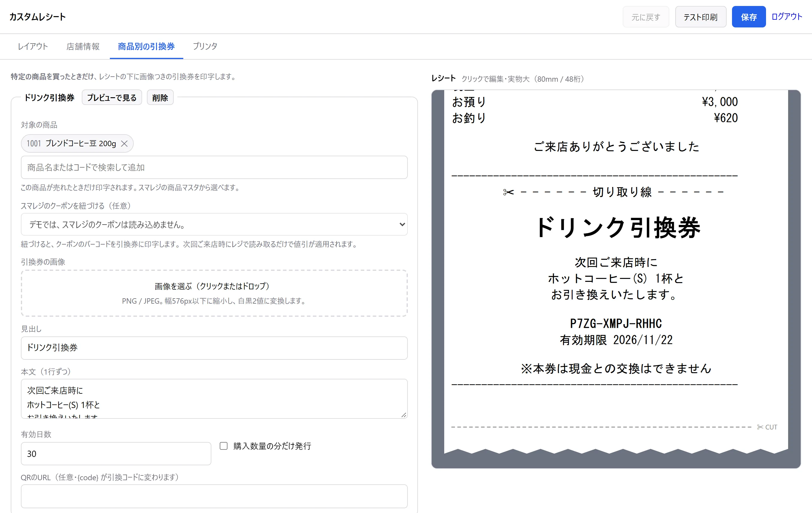Image resolution: width=812 pixels, height=513 pixels.
Task: Click the 保存 button
Action: 749,17
